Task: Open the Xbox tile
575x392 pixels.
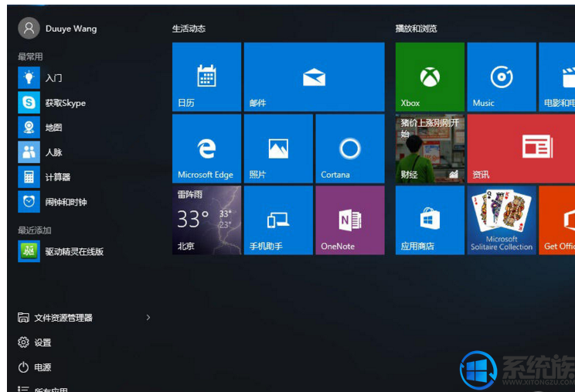Action: pos(430,77)
